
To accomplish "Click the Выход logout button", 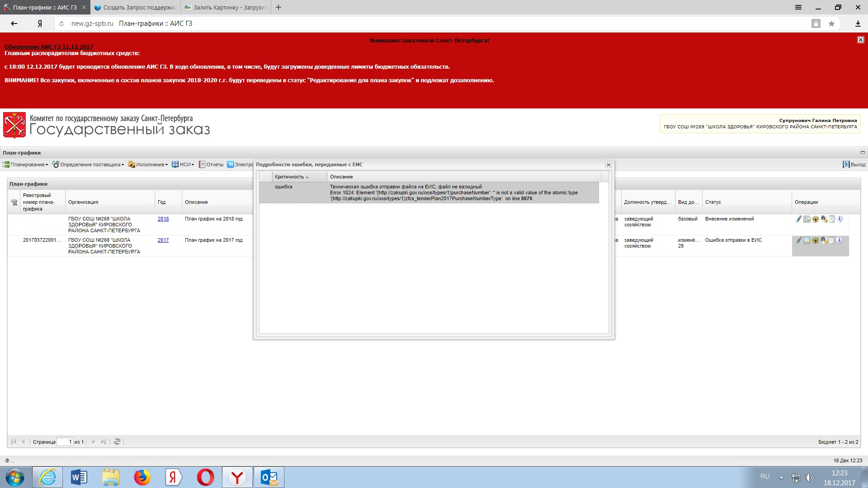I will (x=854, y=164).
